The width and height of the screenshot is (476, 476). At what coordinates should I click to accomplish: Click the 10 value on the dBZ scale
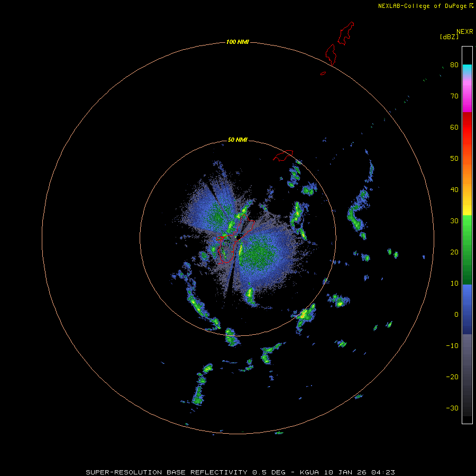click(454, 283)
